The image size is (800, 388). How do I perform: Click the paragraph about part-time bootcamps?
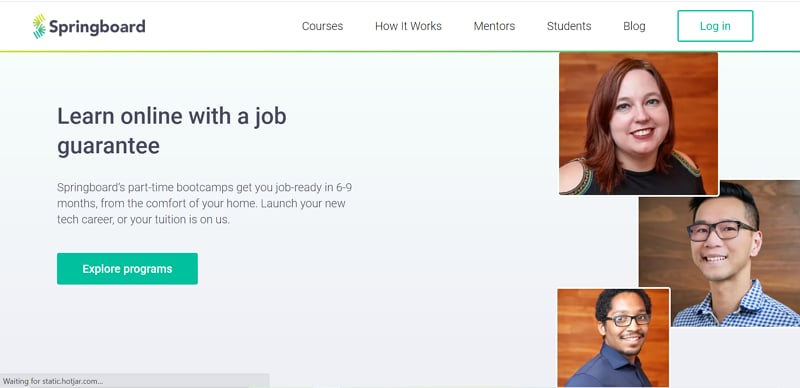point(205,203)
